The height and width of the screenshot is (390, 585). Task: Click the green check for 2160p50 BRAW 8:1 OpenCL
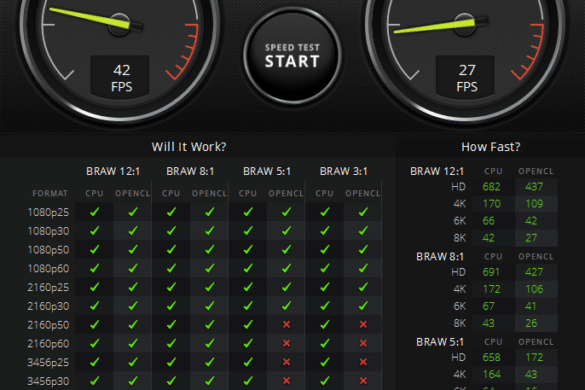point(210,324)
